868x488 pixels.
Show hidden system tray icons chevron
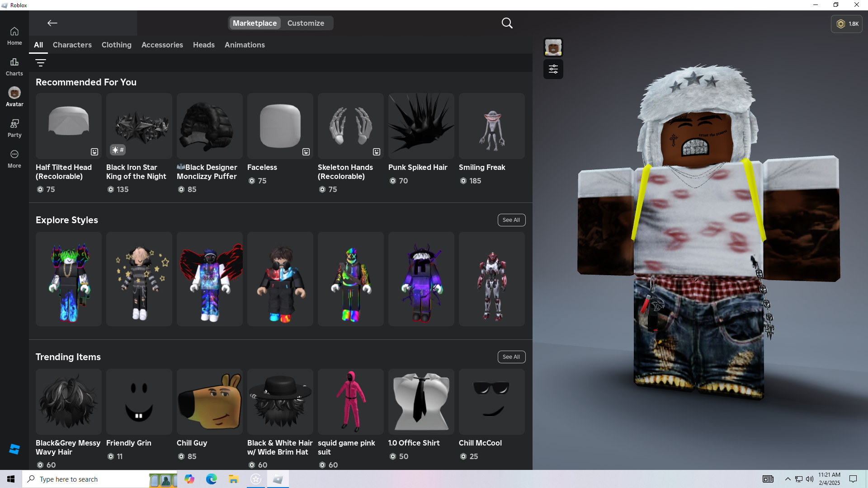coord(788,479)
